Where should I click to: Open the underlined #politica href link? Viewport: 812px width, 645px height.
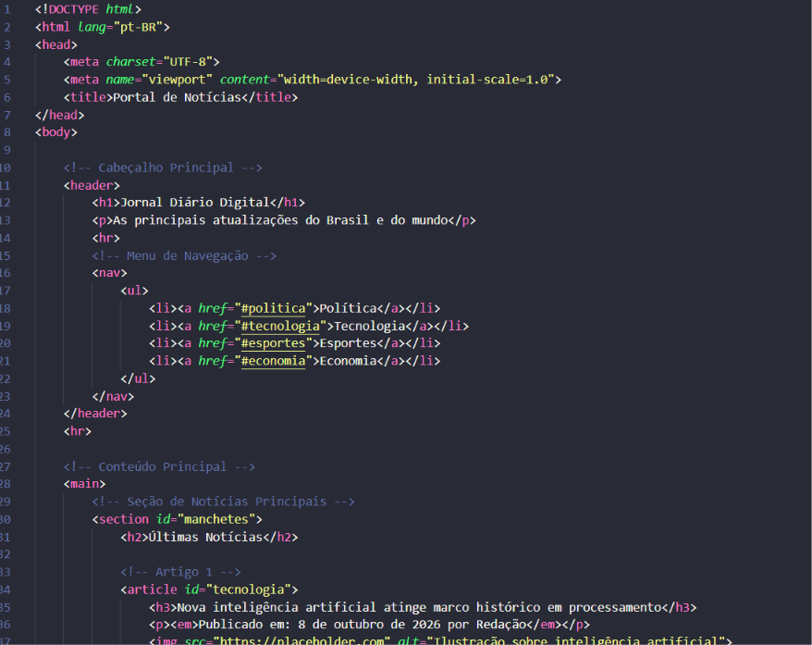click(x=274, y=308)
